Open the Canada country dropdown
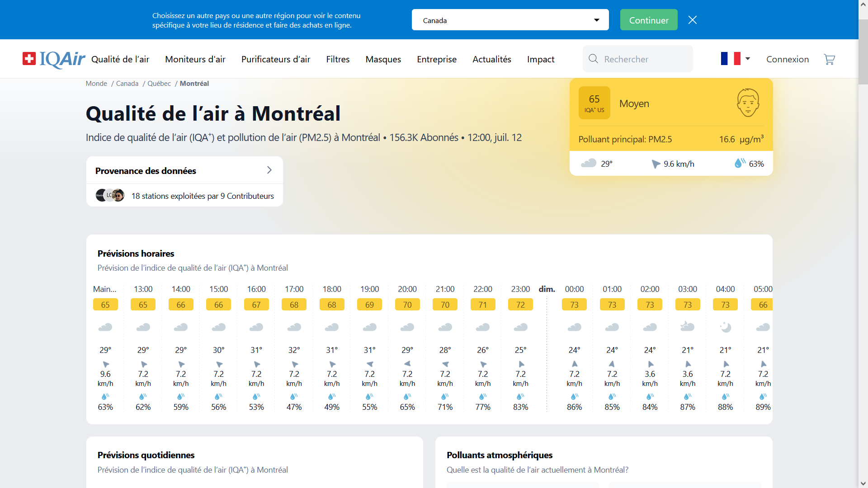The height and width of the screenshot is (488, 868). pyautogui.click(x=510, y=20)
